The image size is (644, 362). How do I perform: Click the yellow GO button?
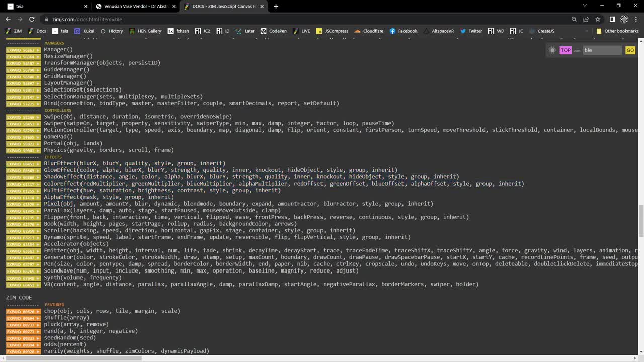click(x=630, y=50)
